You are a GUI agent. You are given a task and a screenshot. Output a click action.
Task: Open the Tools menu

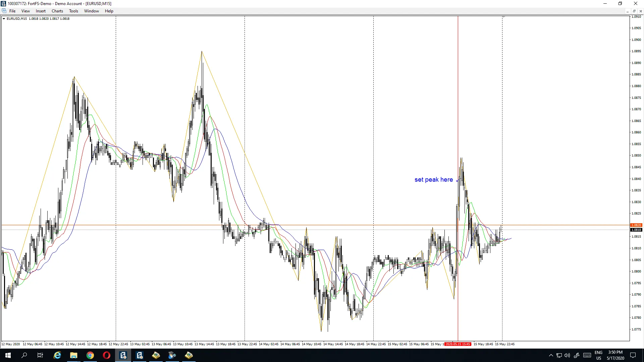pos(73,11)
